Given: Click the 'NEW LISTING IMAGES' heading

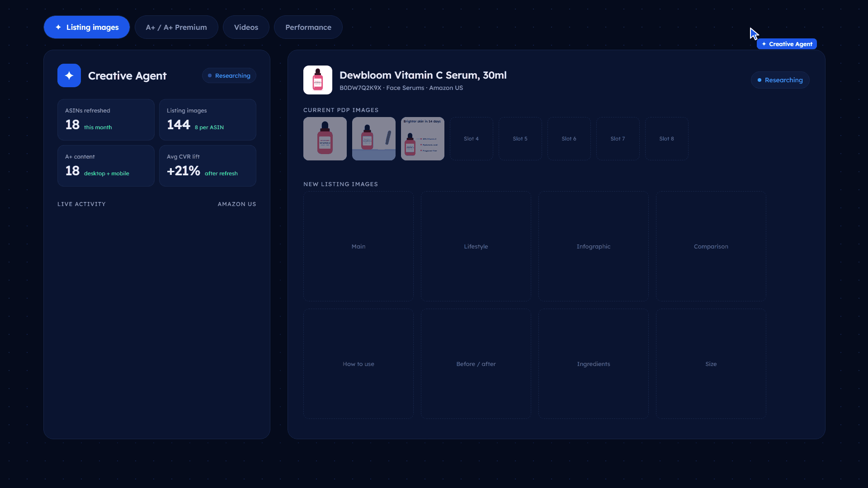Looking at the screenshot, I should pos(340,184).
